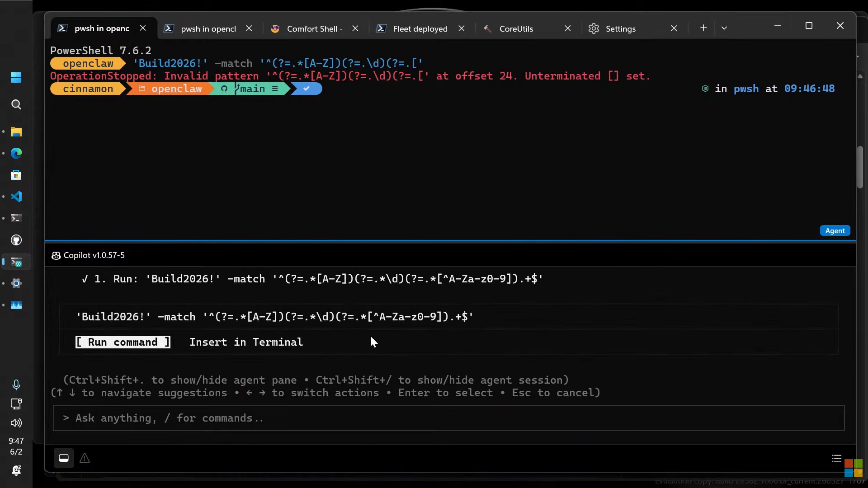Click the terminal scrollbar thumb

pos(860,167)
